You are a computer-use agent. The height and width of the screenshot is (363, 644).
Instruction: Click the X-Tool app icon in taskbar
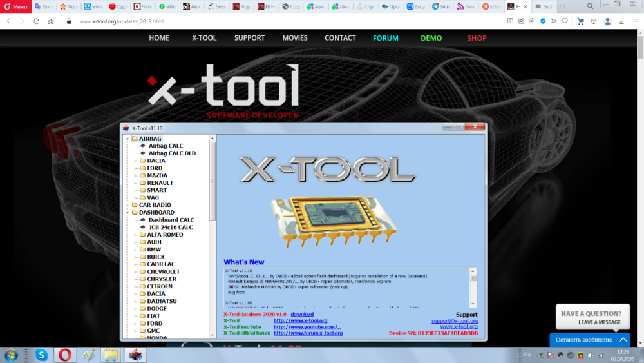134,355
